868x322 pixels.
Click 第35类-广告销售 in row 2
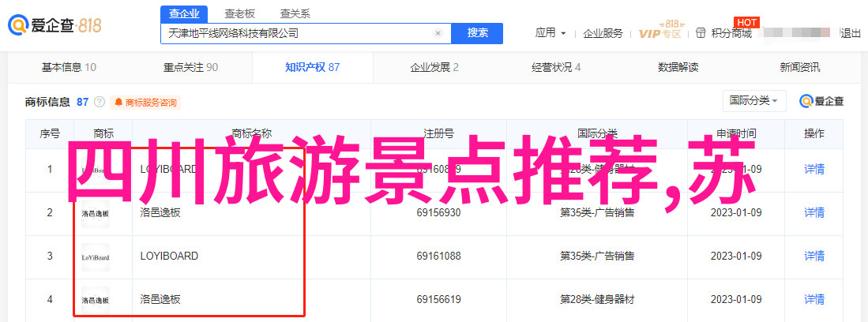pyautogui.click(x=597, y=212)
